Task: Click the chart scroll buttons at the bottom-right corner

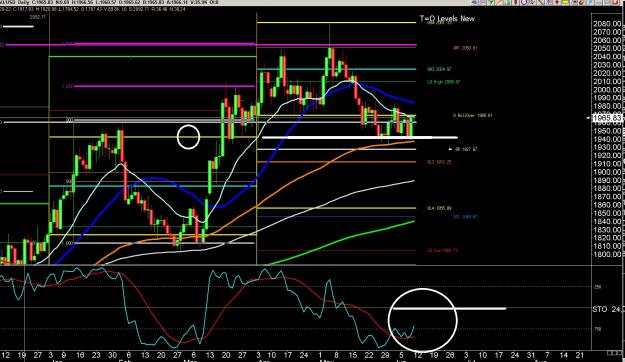Action: click(614, 353)
